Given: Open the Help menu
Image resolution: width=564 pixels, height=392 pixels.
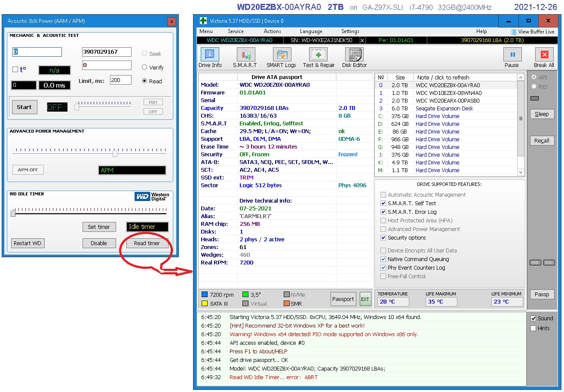Looking at the screenshot, I should click(x=481, y=31).
